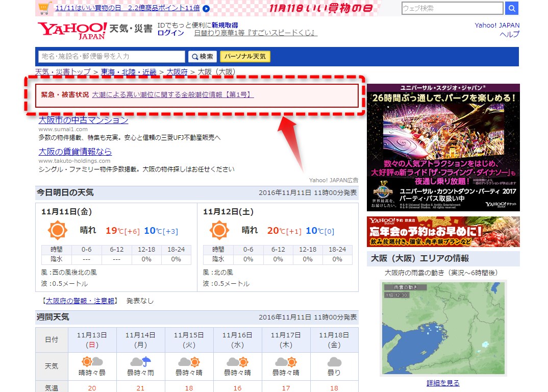548x392 pixels.
Task: Open the 大阪府の警報・注意報 link
Action: point(80,301)
